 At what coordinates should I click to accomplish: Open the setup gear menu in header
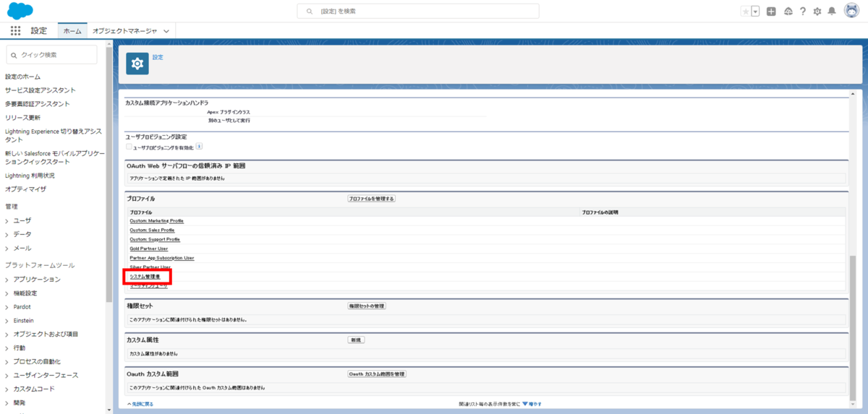(x=817, y=12)
